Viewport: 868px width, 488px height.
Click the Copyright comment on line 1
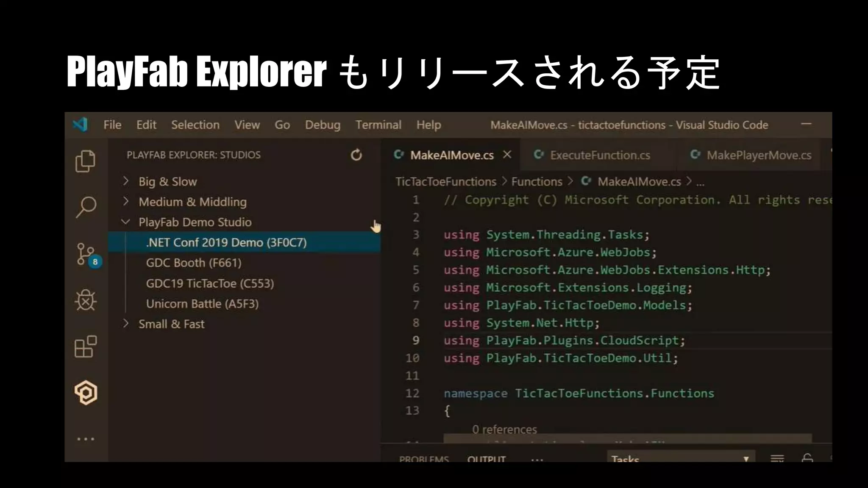coord(637,200)
